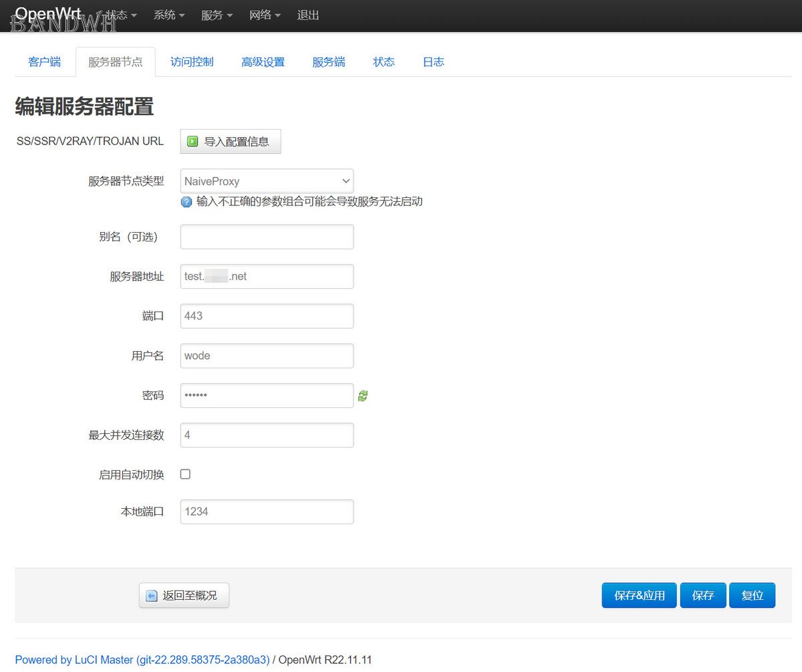Click 退出 in the top bar

(308, 15)
